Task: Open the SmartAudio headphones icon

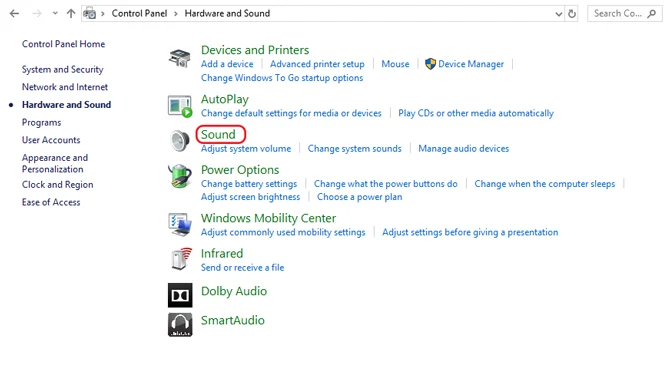Action: click(x=180, y=325)
